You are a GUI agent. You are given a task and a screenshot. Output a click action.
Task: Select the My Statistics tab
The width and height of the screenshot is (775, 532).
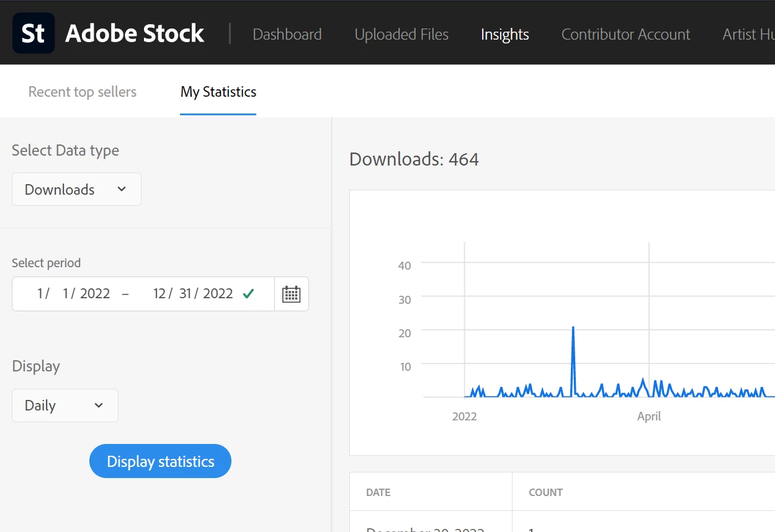218,92
